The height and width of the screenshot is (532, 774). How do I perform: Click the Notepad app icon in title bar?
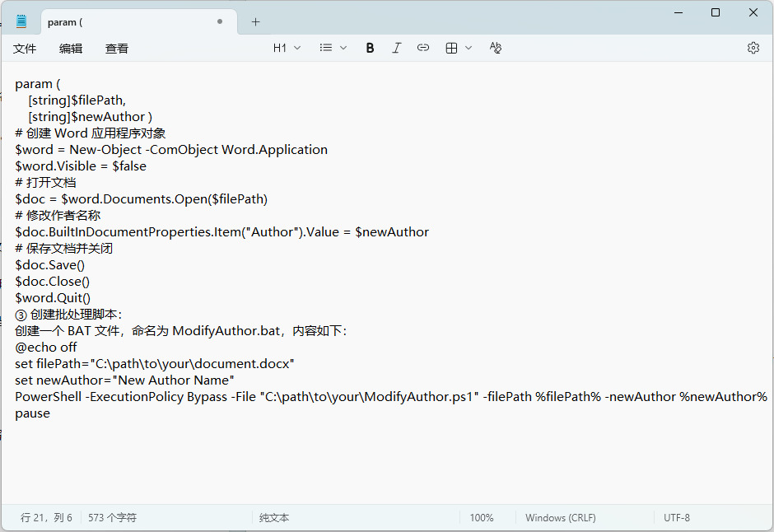tap(21, 21)
